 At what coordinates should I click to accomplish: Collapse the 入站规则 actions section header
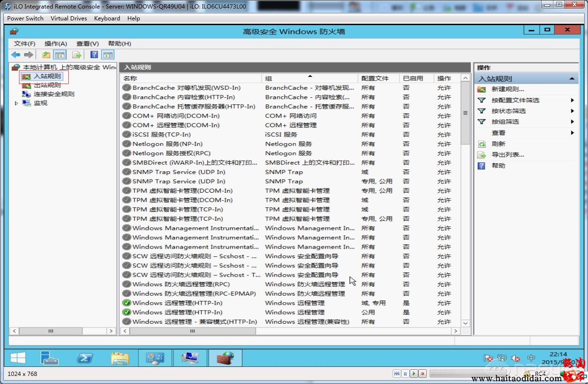pyautogui.click(x=572, y=79)
